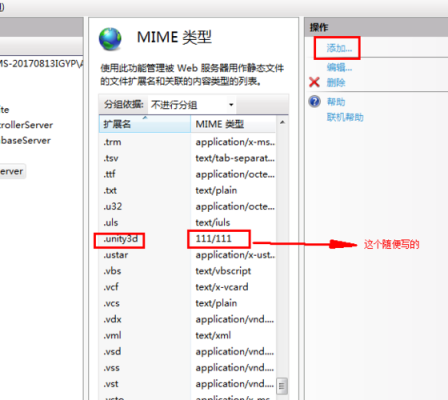Expand the 不进行分组 grouping dropdown
The height and width of the screenshot is (400, 448).
[x=192, y=105]
